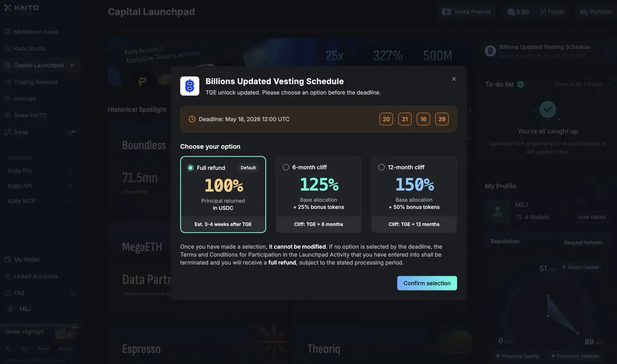
Task: Open Stake KAITO in the sidebar
Action: pyautogui.click(x=30, y=115)
